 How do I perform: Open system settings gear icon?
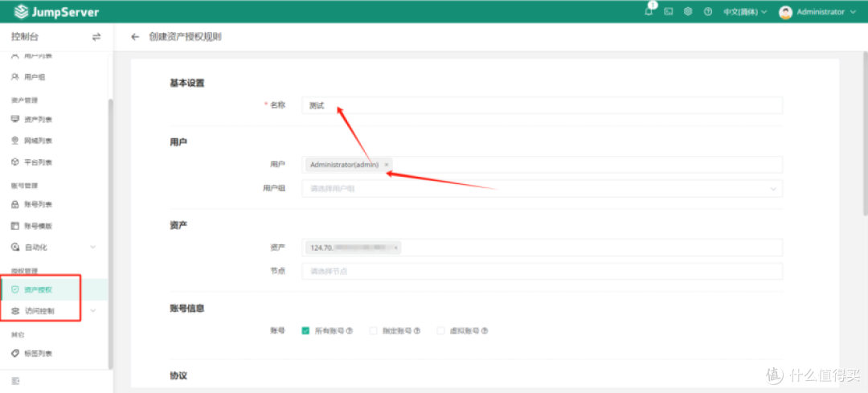[x=688, y=11]
